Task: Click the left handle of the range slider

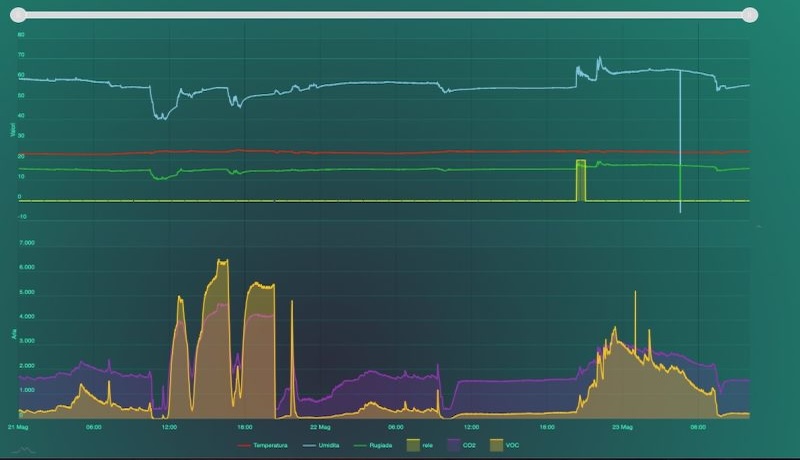Action: [x=28, y=15]
